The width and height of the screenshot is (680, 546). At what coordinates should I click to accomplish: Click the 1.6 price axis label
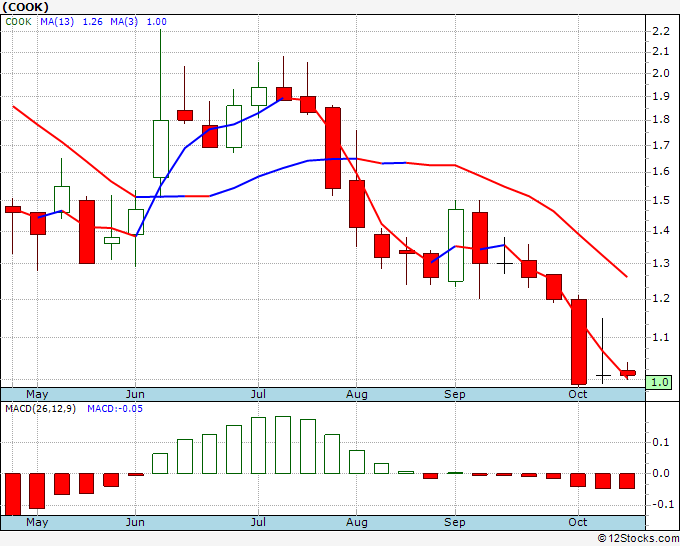click(x=661, y=172)
